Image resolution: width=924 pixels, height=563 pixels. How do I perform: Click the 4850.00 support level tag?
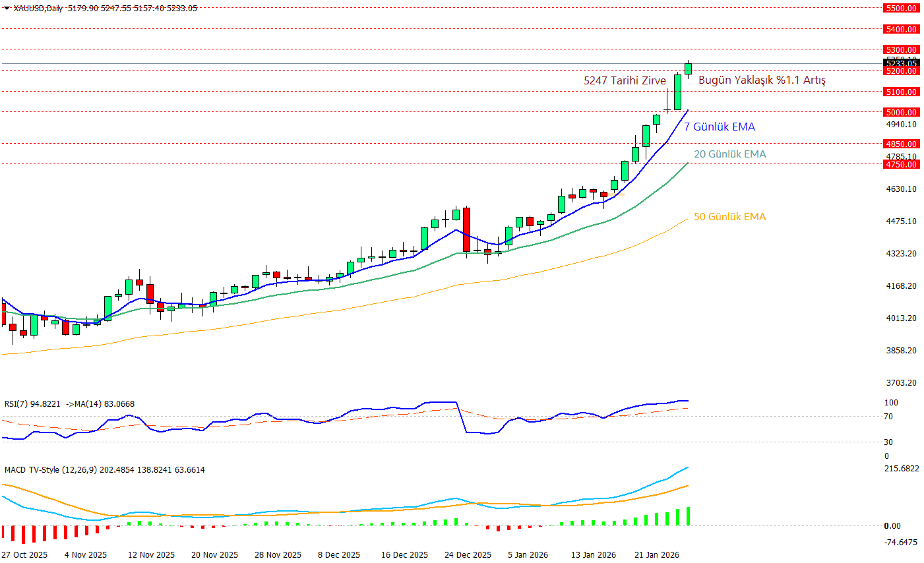901,144
